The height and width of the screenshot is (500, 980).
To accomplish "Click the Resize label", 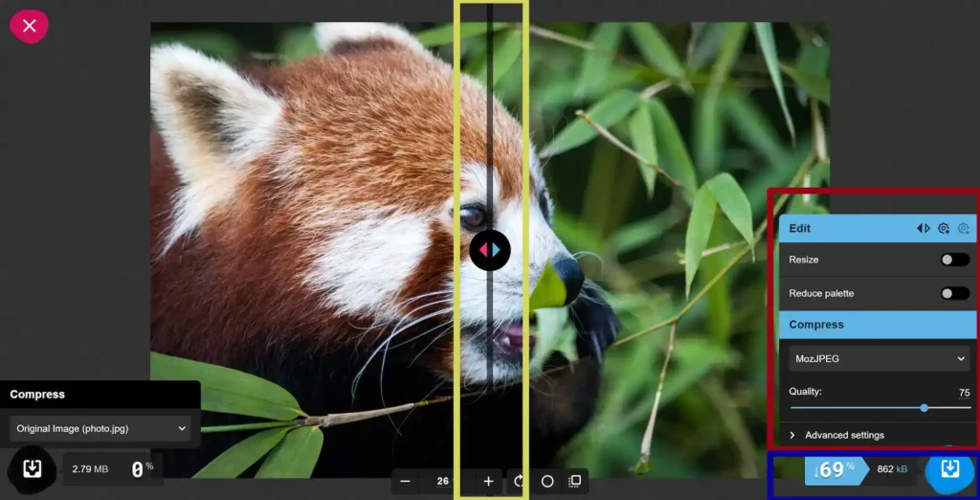I will point(804,260).
